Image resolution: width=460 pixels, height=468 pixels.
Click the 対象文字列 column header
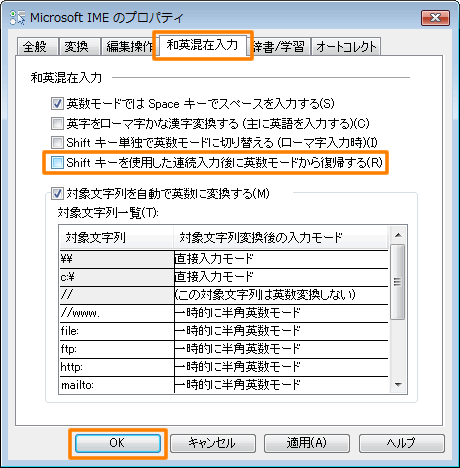point(117,238)
